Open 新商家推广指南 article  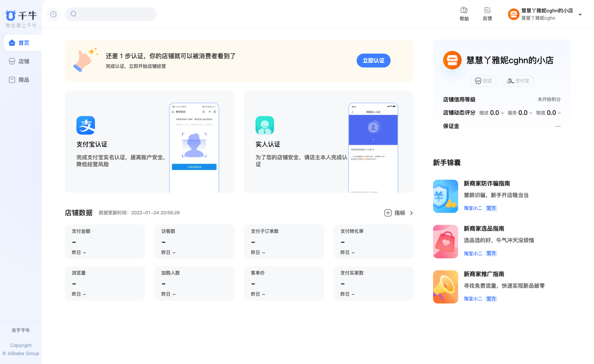pyautogui.click(x=484, y=274)
